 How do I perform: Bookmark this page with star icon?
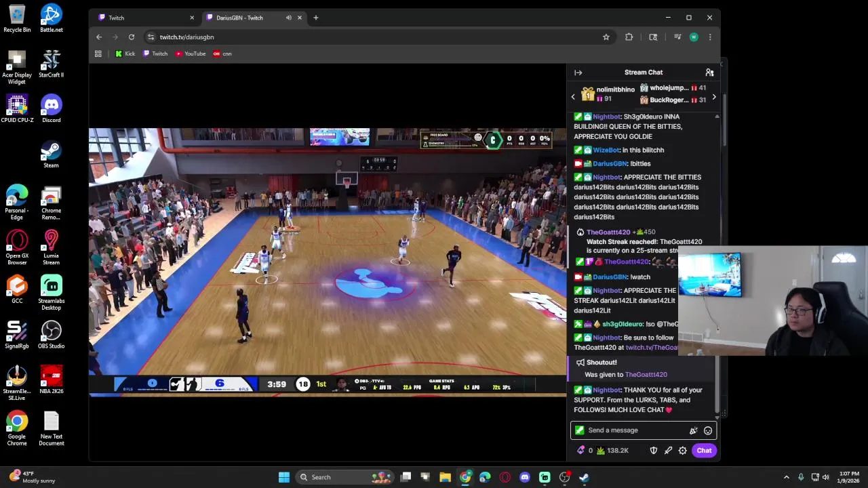point(606,37)
